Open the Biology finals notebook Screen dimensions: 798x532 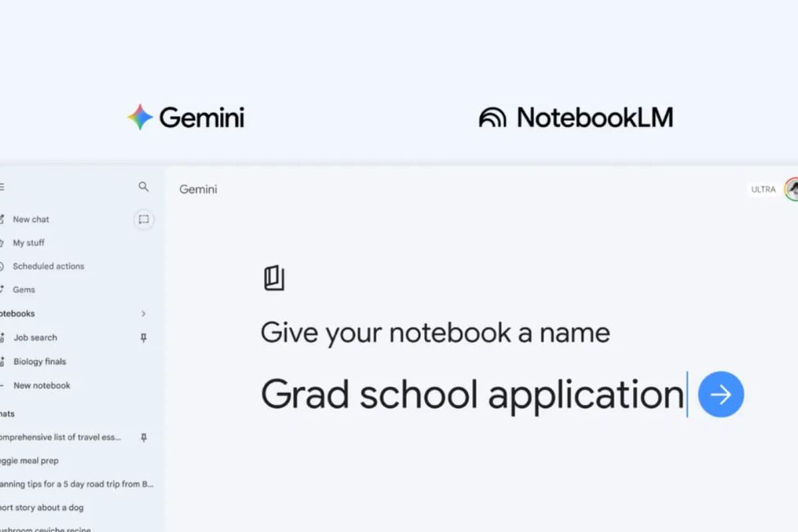pyautogui.click(x=39, y=361)
